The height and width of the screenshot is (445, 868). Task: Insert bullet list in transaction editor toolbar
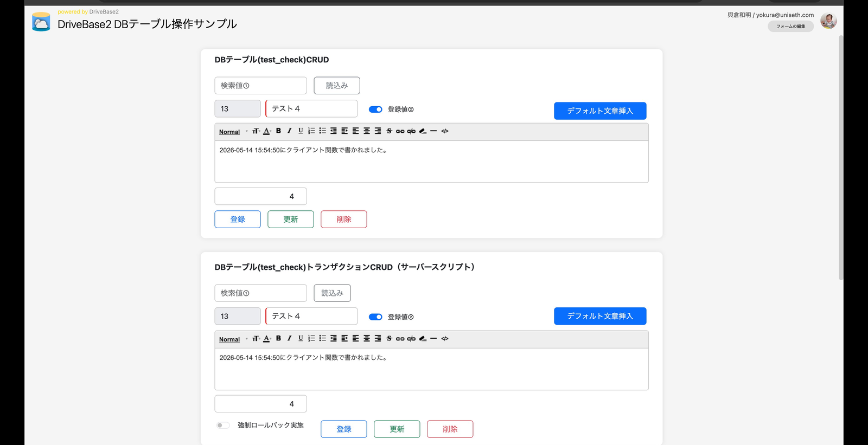[322, 338]
